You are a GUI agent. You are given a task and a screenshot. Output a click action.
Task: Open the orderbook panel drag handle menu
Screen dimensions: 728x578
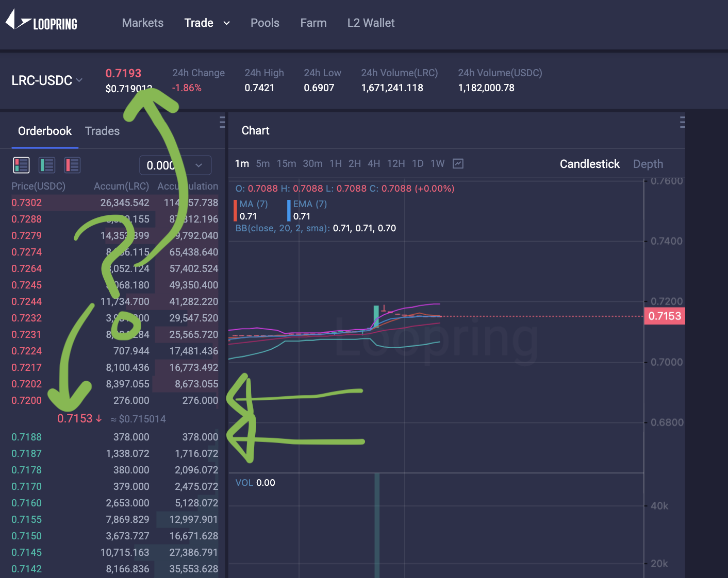point(222,122)
